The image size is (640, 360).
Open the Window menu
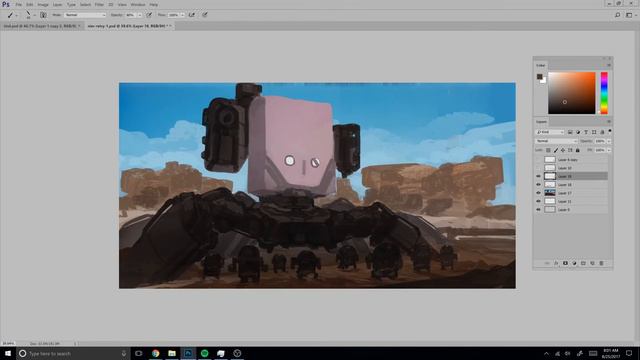coord(138,4)
